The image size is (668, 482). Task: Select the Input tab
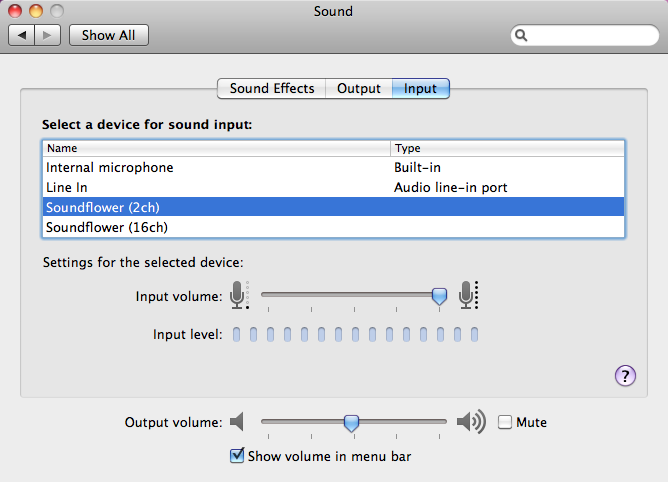(420, 89)
